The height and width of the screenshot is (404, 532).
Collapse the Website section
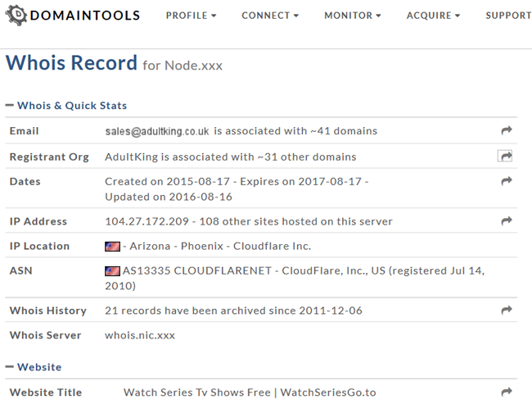(10, 366)
